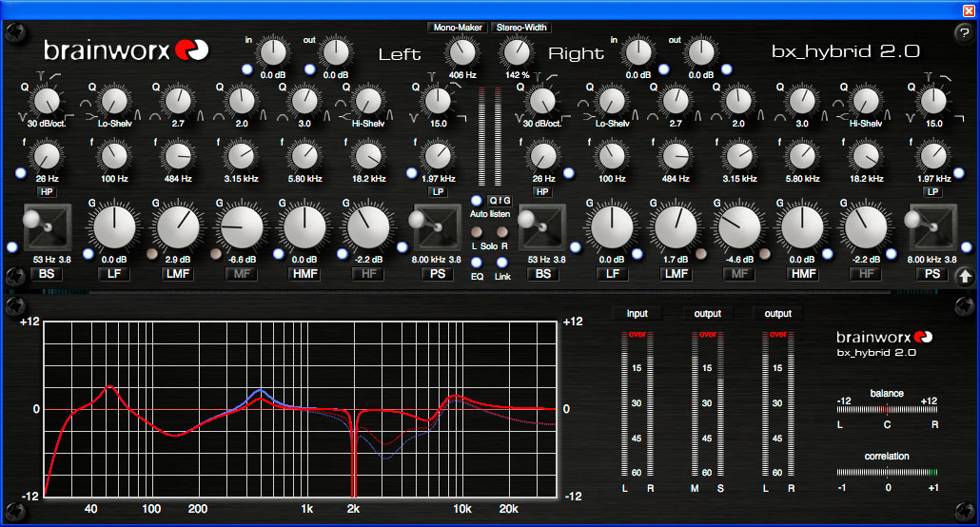
Task: Click Left channel LP button
Action: [438, 192]
